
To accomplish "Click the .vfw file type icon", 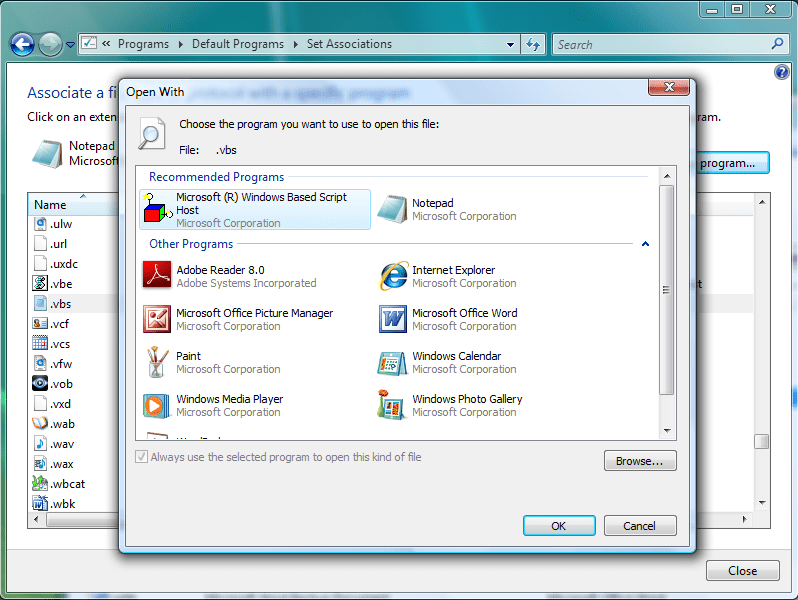I will pyautogui.click(x=40, y=363).
